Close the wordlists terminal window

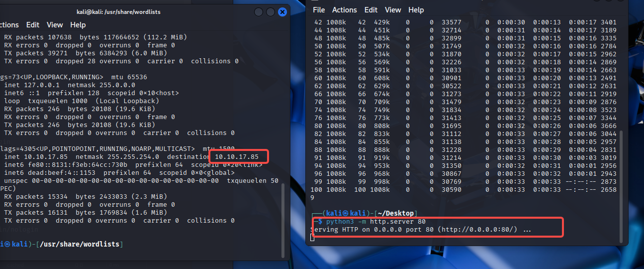[282, 12]
